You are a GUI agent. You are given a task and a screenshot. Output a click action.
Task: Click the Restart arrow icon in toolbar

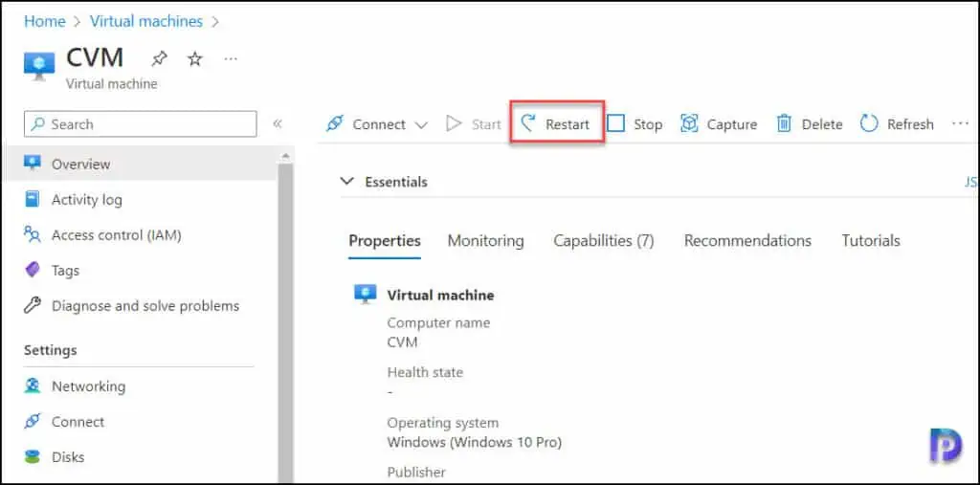click(x=528, y=123)
